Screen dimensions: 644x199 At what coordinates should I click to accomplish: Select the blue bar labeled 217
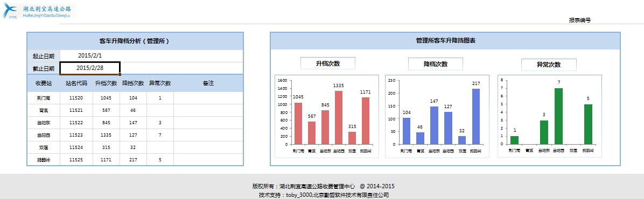[x=475, y=116]
